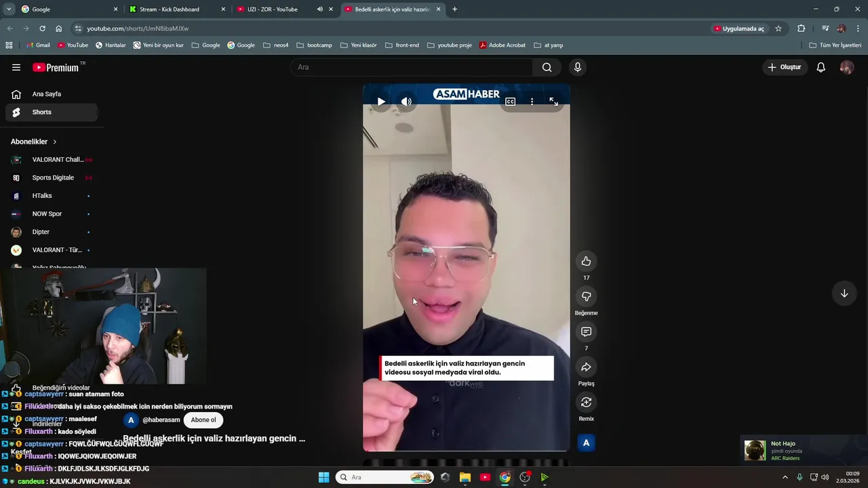The image size is (868, 488).
Task: Select Shorts in the sidebar
Action: [52, 112]
